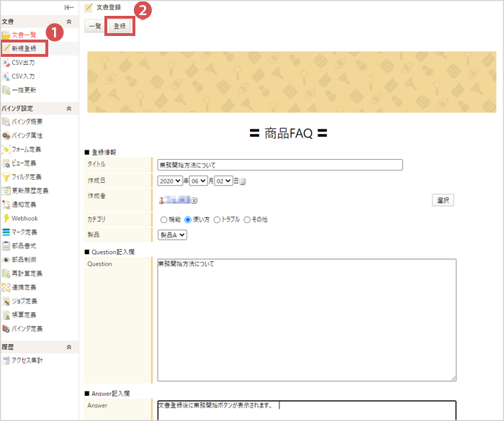The image size is (504, 421).
Task: Click アクセス集計 in the sidebar
Action: point(27,361)
